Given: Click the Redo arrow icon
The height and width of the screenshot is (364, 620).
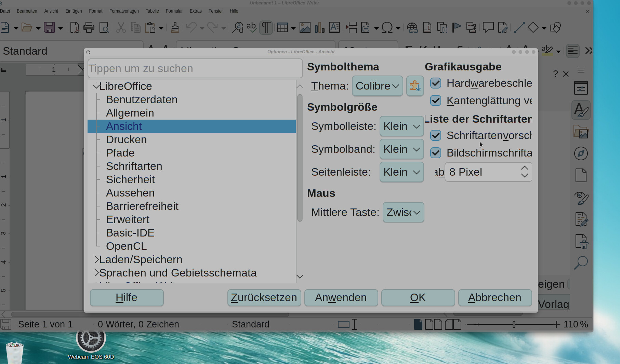Looking at the screenshot, I should [213, 27].
